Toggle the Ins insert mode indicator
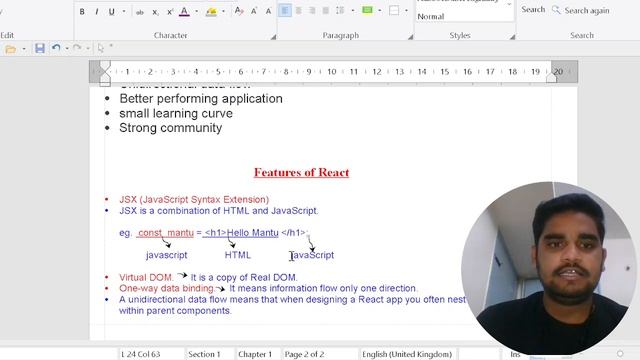The image size is (640, 360). pos(515,354)
